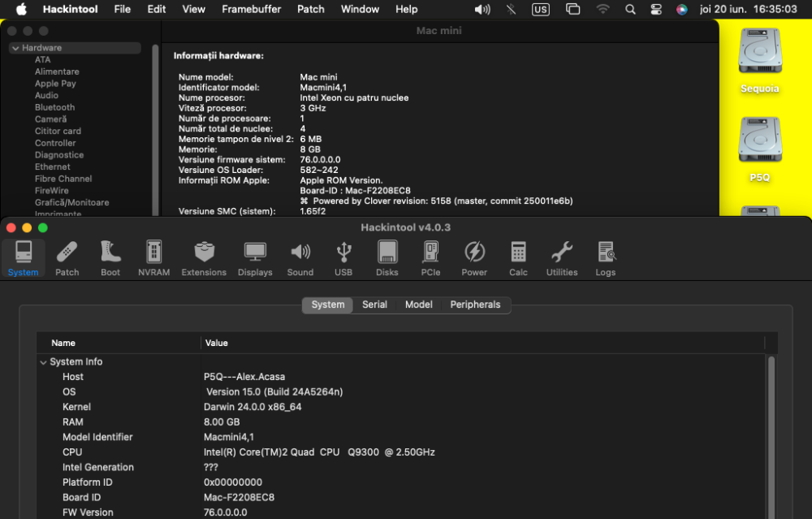
Task: Switch to the Peripherals tab
Action: (475, 305)
